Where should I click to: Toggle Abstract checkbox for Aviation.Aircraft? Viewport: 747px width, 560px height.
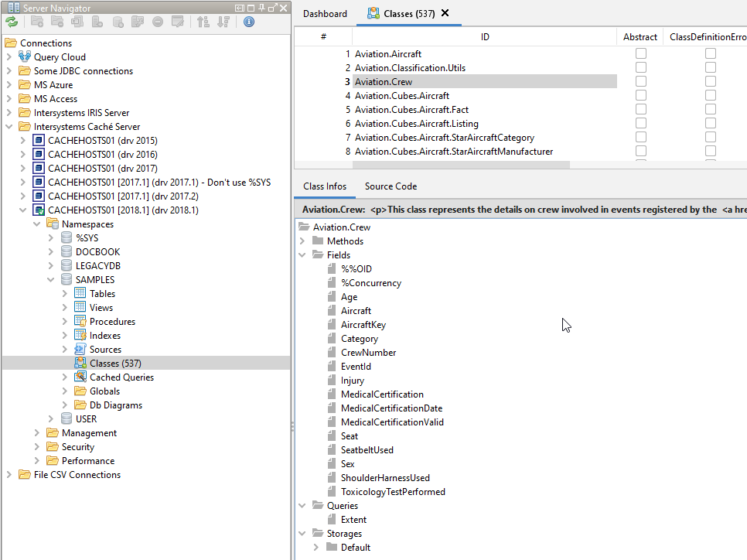click(x=640, y=54)
